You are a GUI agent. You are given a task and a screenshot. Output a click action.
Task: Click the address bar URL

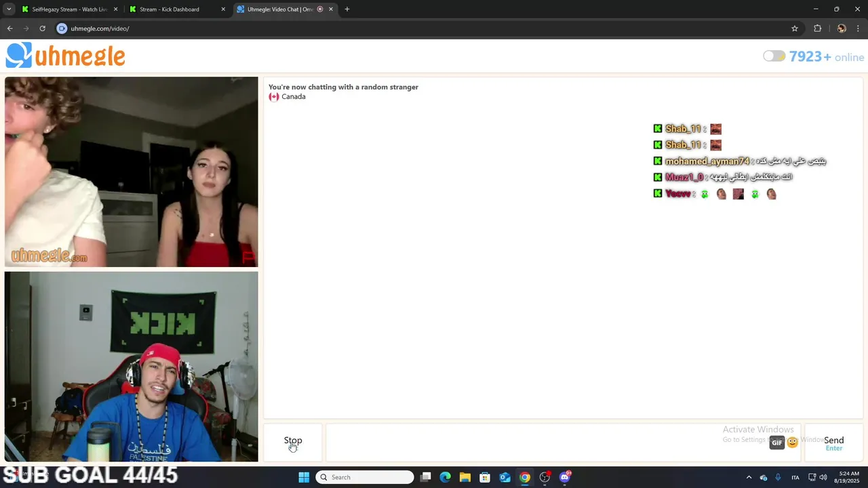point(100,28)
